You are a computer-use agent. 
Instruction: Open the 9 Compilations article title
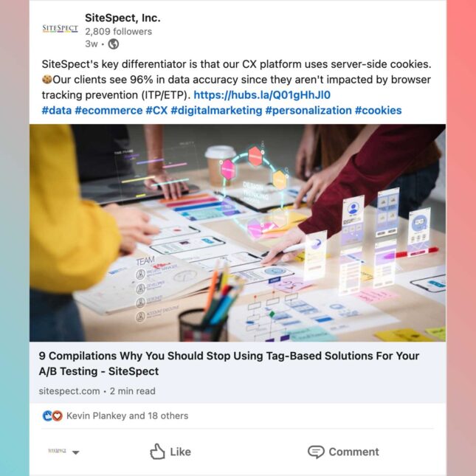[229, 363]
